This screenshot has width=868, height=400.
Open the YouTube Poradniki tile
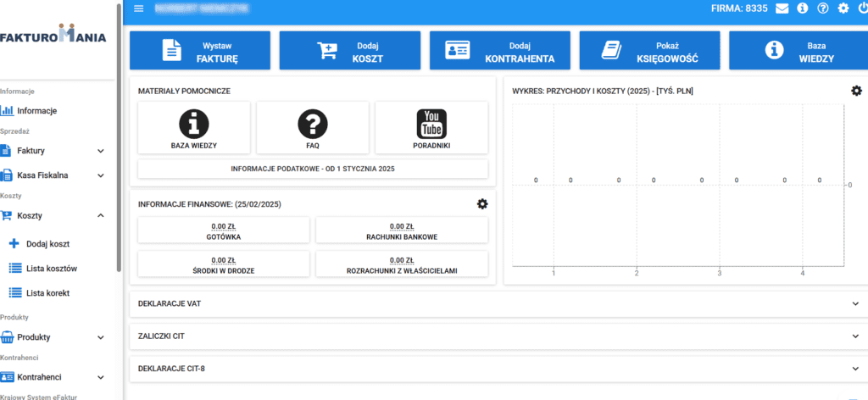(431, 128)
